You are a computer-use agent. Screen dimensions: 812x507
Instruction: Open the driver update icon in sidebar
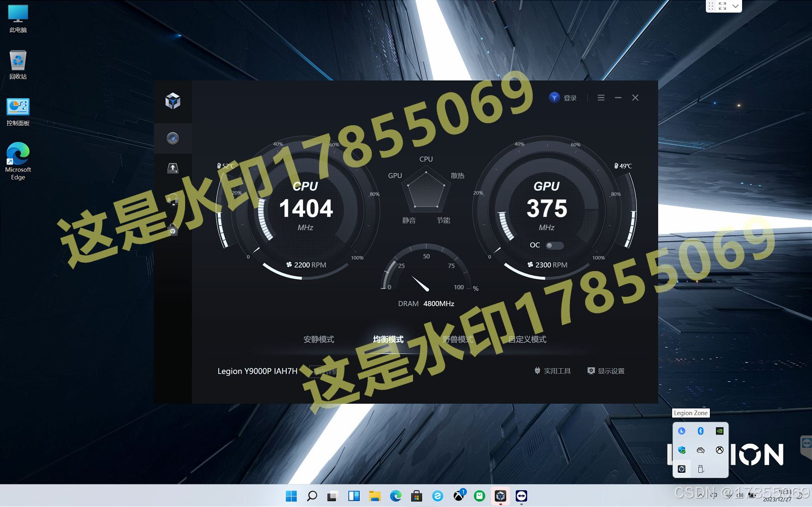click(x=173, y=168)
